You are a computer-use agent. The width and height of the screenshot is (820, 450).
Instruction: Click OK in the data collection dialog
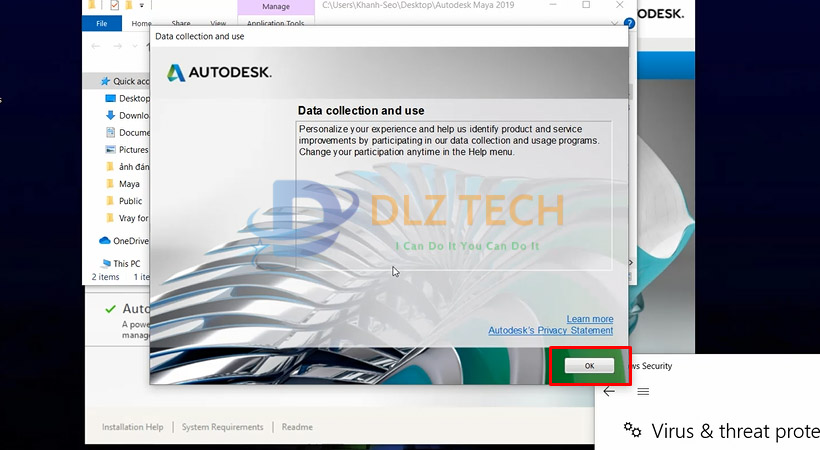(x=589, y=366)
